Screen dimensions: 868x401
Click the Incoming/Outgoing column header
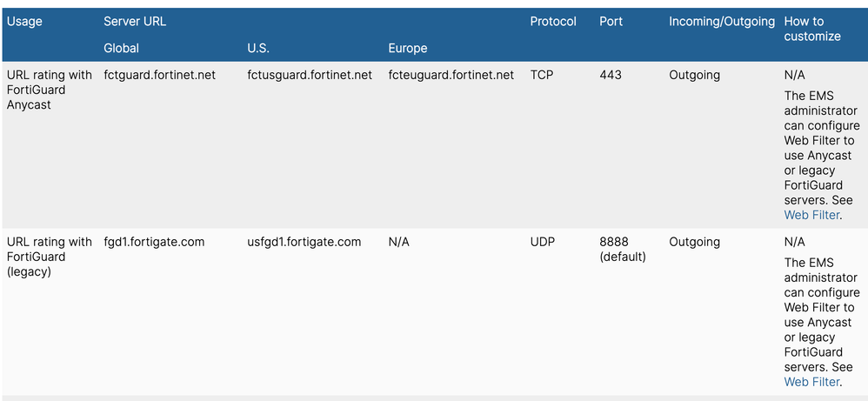coord(721,22)
